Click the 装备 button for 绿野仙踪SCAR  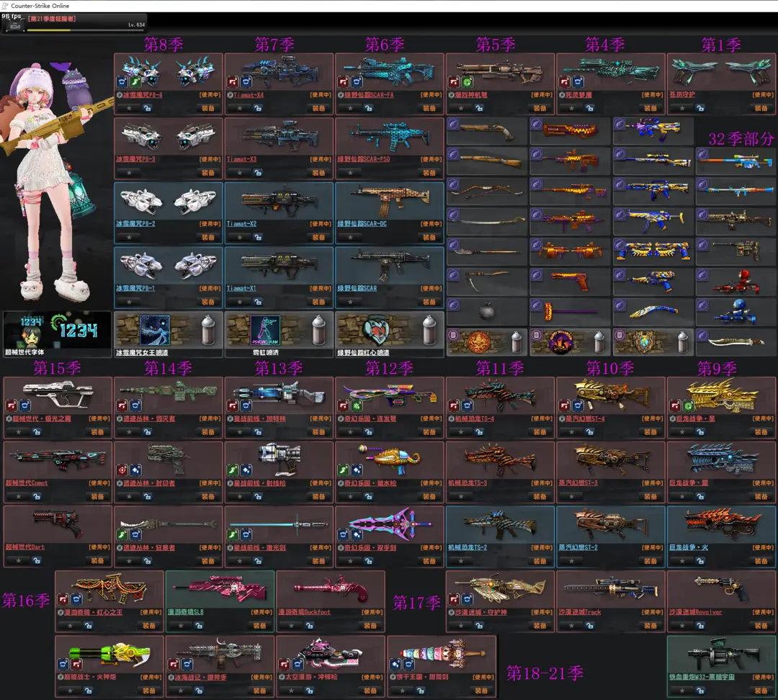click(x=429, y=302)
